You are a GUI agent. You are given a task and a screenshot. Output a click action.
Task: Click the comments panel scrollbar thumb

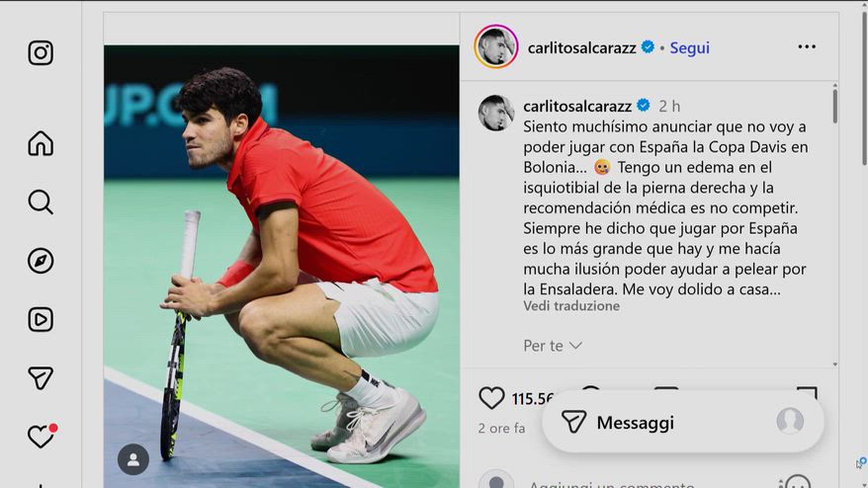834,105
